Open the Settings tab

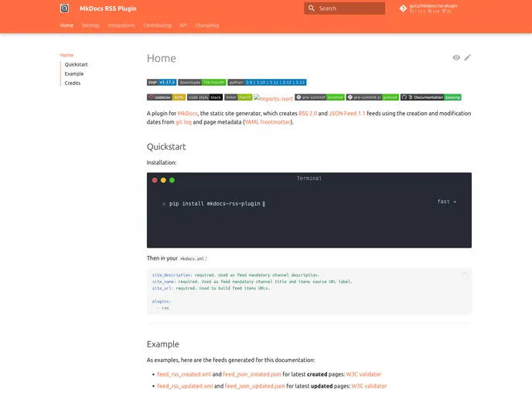tap(90, 26)
